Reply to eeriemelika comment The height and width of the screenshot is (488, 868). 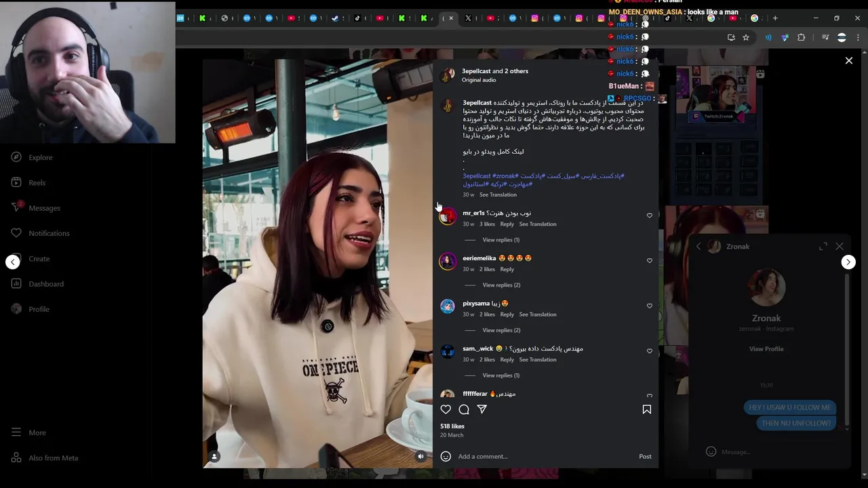point(507,269)
